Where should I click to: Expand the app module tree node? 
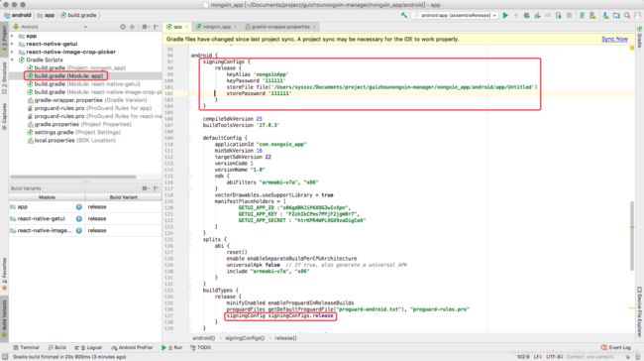click(12, 36)
